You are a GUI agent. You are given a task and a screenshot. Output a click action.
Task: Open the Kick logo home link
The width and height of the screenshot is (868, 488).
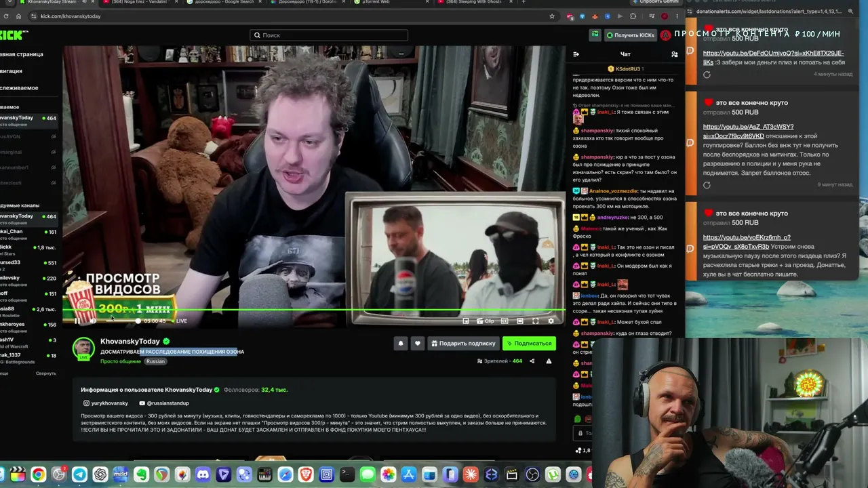tap(14, 35)
